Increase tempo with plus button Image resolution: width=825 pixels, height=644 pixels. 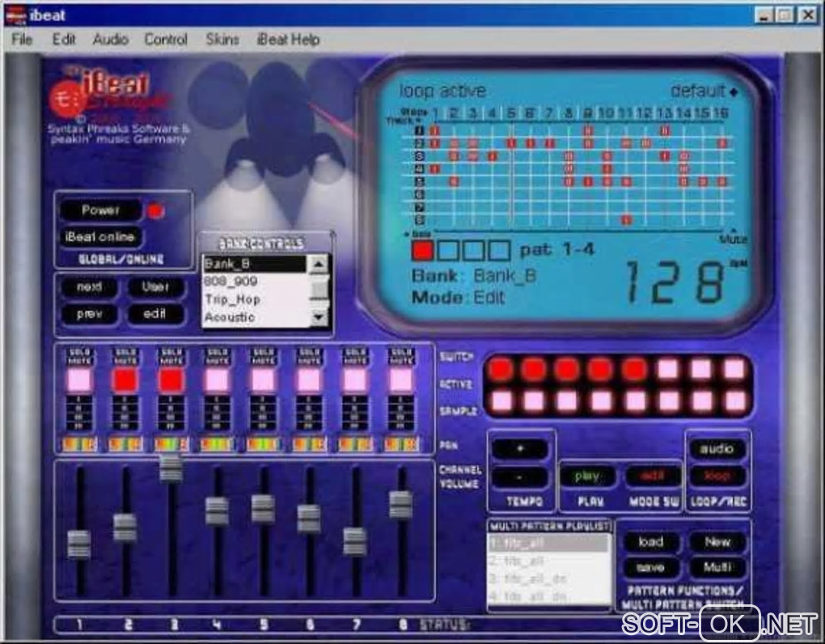pos(520,449)
